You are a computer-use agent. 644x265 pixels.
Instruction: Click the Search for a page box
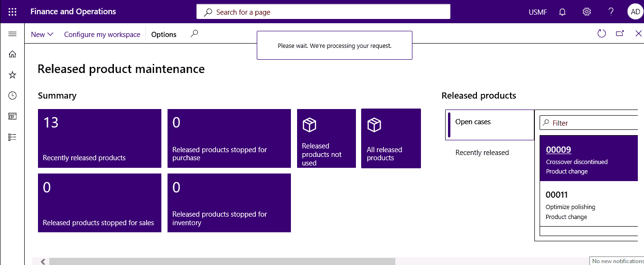point(323,12)
